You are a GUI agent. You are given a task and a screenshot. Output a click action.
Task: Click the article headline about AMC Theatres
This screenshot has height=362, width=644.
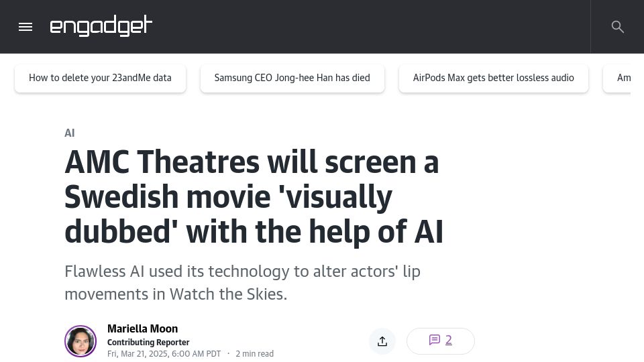click(x=254, y=196)
